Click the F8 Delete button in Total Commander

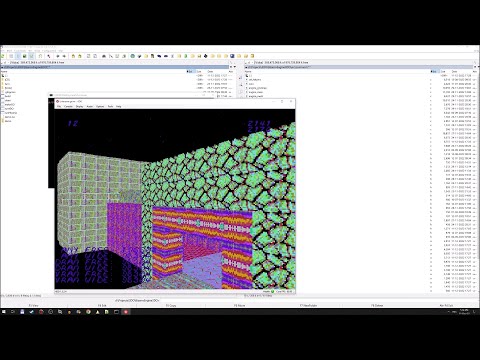[377, 305]
